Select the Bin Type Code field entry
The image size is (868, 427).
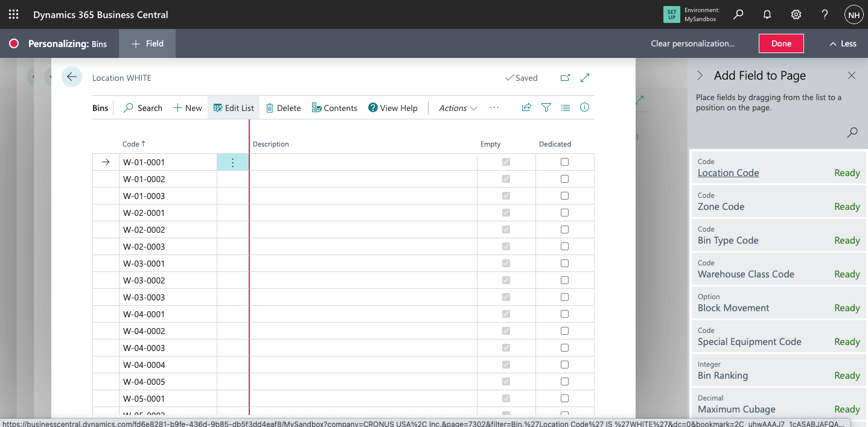click(x=779, y=234)
